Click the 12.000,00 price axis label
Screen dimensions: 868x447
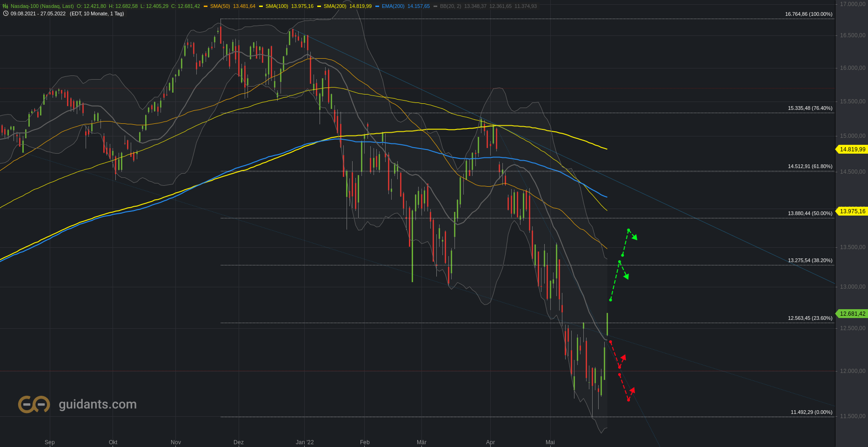pos(853,371)
